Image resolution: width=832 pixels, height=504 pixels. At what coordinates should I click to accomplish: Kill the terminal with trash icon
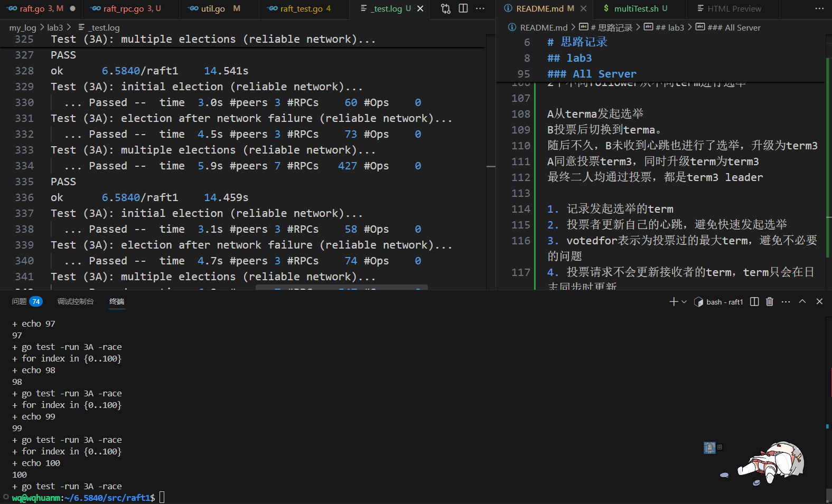click(x=770, y=301)
